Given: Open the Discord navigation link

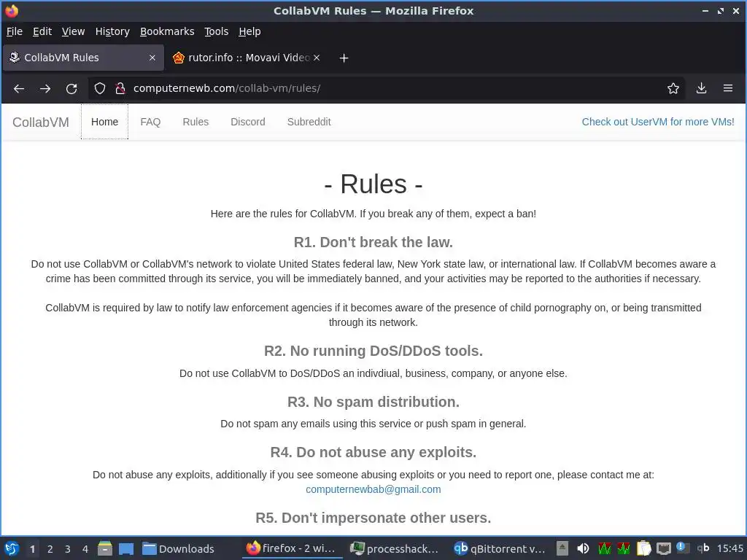Looking at the screenshot, I should click(248, 122).
